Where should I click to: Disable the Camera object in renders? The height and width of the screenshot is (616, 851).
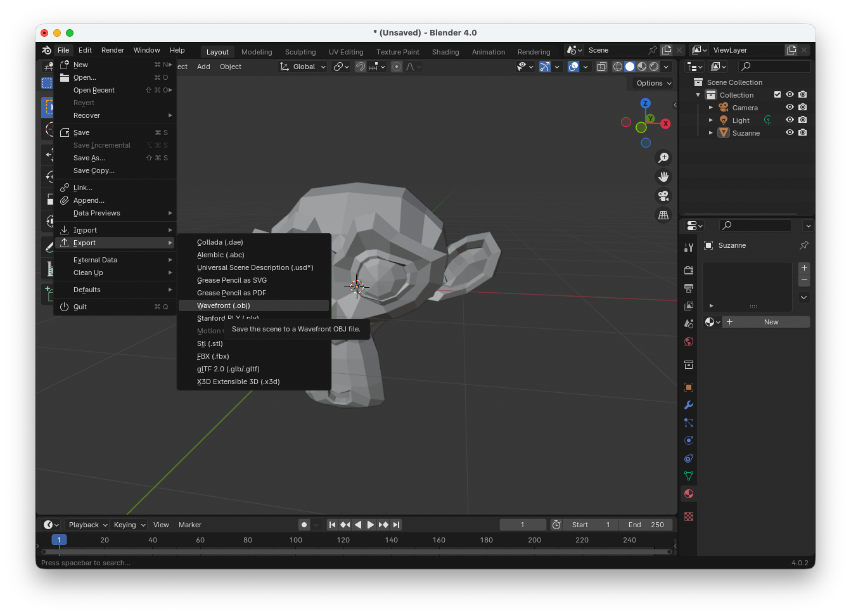pos(803,108)
